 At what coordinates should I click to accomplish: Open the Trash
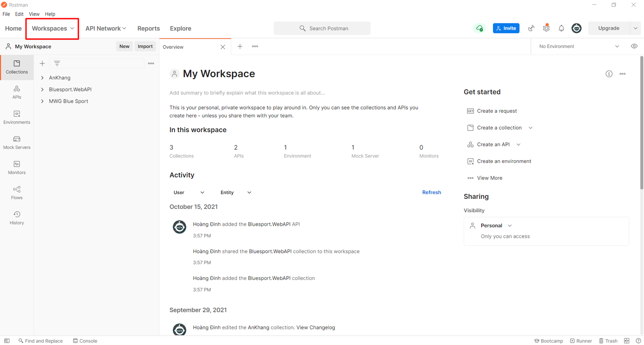tap(608, 341)
